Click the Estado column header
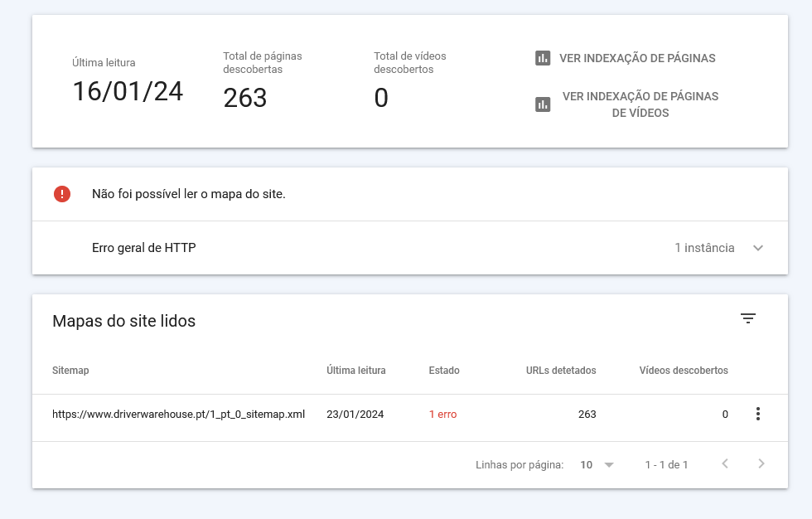Viewport: 812px width, 519px height. point(444,371)
